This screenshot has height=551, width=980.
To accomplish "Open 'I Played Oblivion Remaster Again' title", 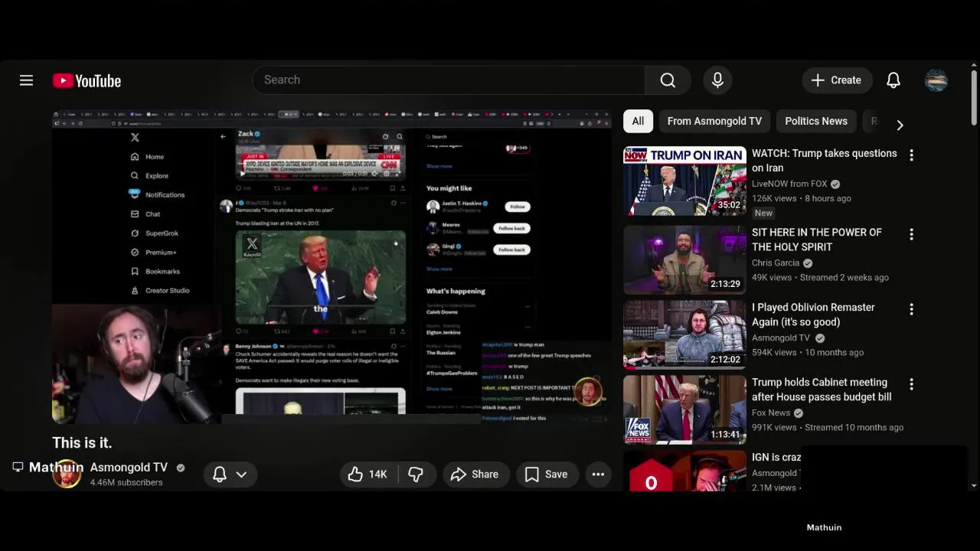I will point(813,315).
